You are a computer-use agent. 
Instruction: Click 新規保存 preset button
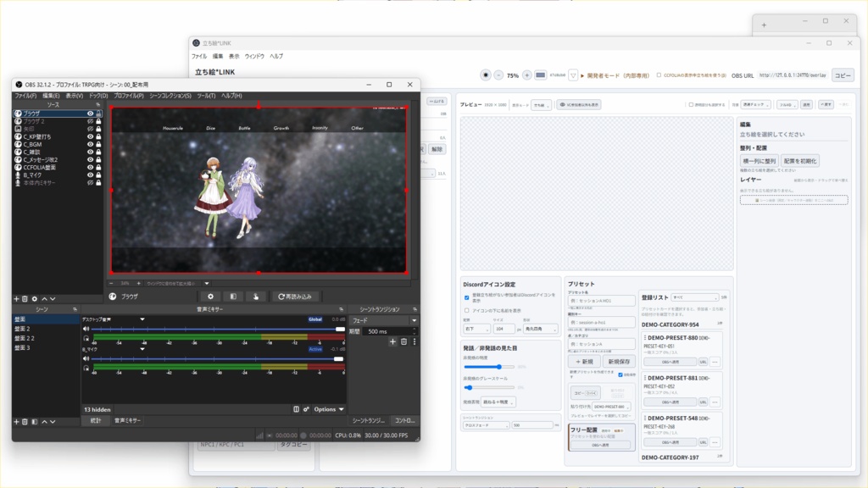point(618,362)
